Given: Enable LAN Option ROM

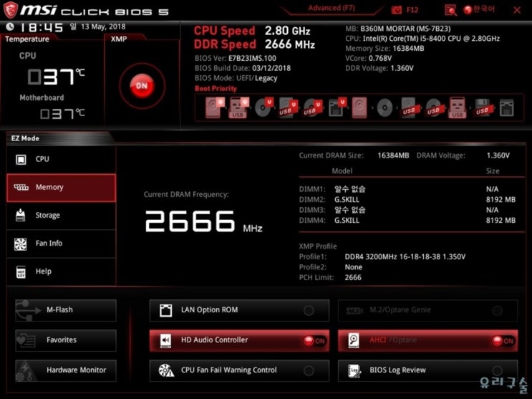Looking at the screenshot, I should pos(239,310).
